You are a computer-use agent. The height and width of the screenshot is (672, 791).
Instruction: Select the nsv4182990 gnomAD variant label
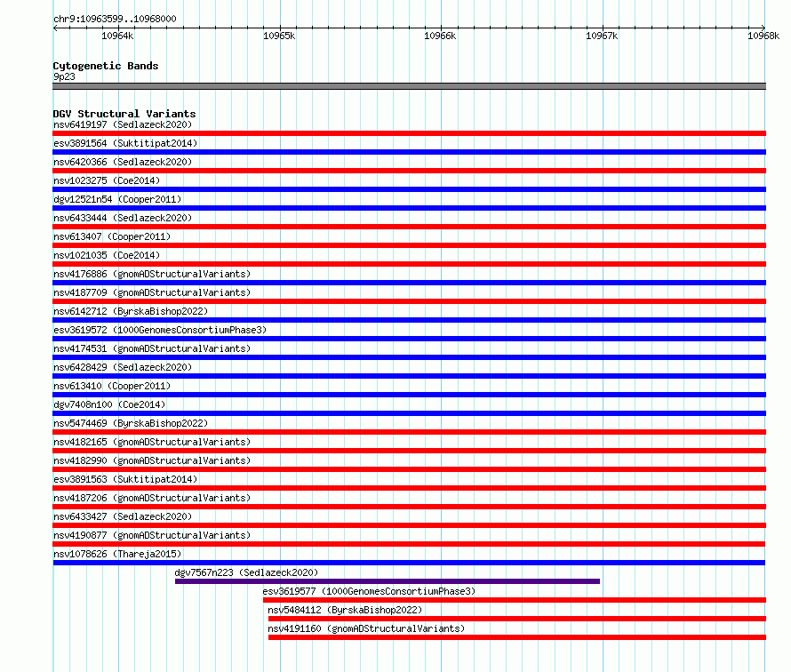(x=152, y=460)
